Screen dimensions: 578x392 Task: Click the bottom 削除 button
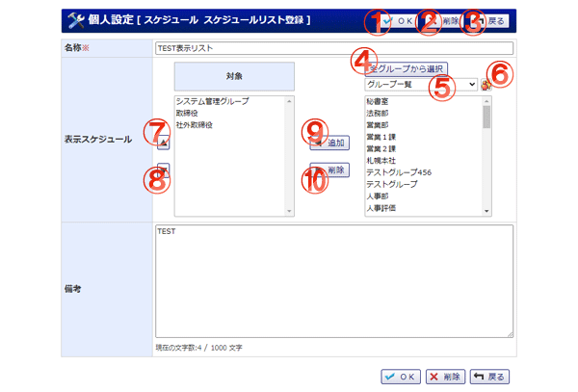(445, 377)
